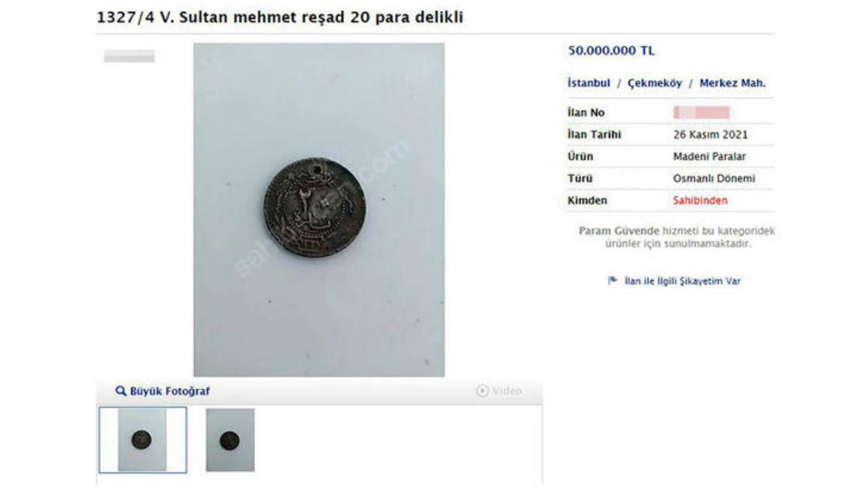Open the Video tab

point(499,391)
